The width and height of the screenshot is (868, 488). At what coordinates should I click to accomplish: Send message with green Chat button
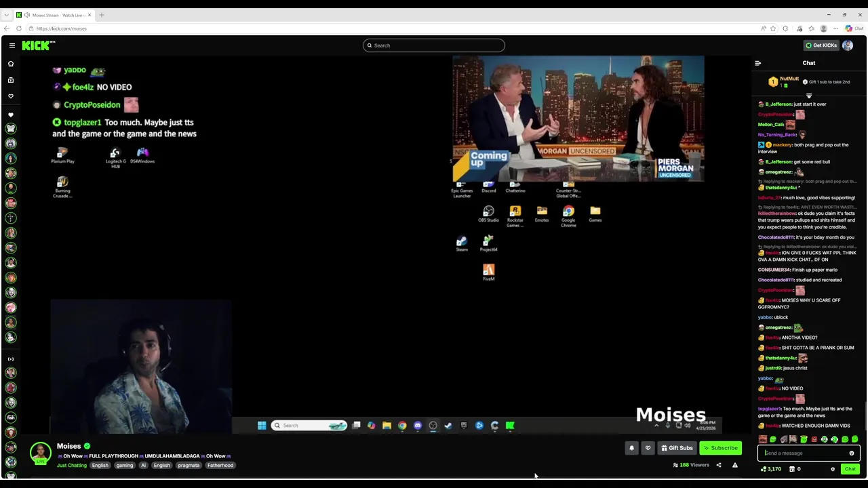tap(850, 469)
